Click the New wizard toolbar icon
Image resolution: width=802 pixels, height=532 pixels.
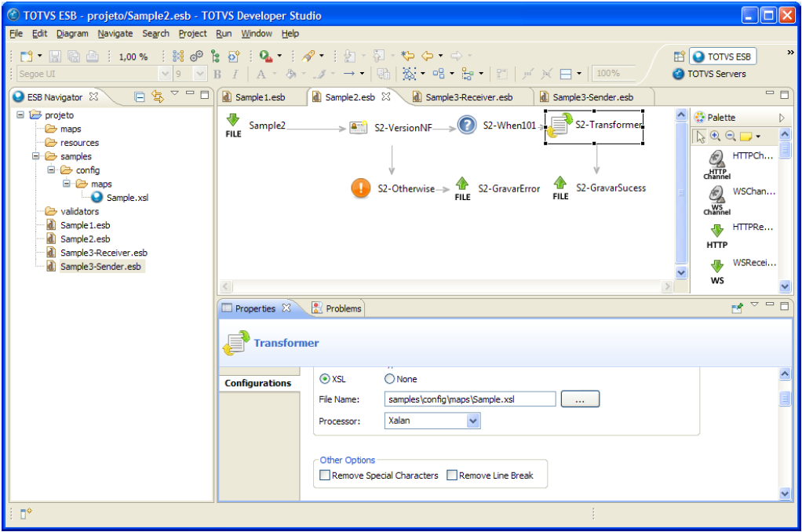coord(26,56)
